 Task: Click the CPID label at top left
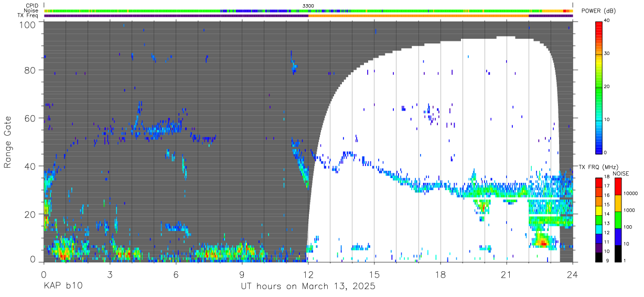(x=32, y=5)
